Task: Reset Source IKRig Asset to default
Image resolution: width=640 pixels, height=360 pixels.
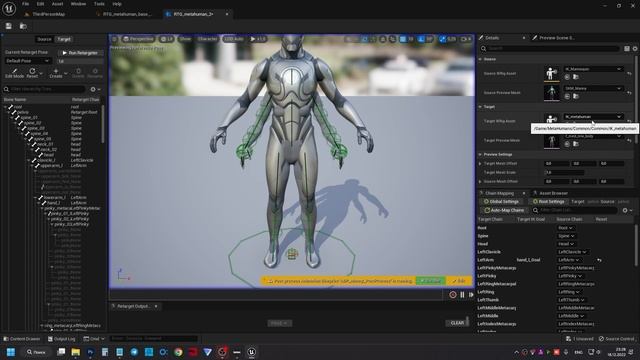Action: 629,73
